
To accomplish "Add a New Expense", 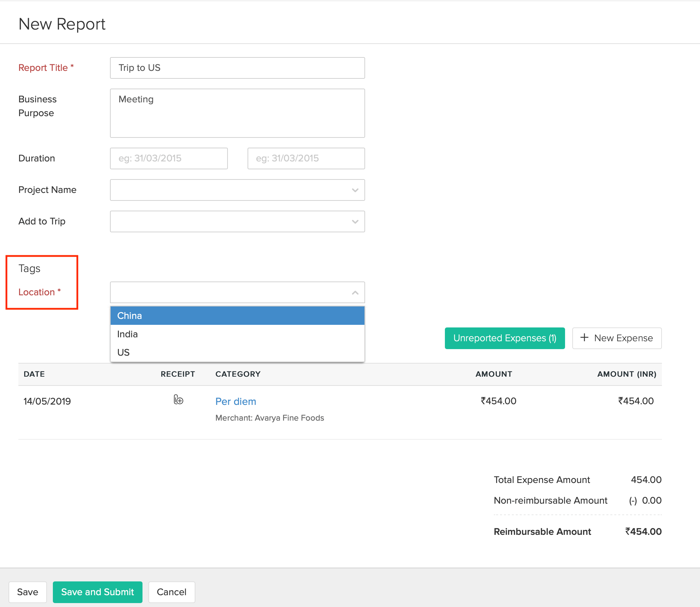I will tap(623, 338).
